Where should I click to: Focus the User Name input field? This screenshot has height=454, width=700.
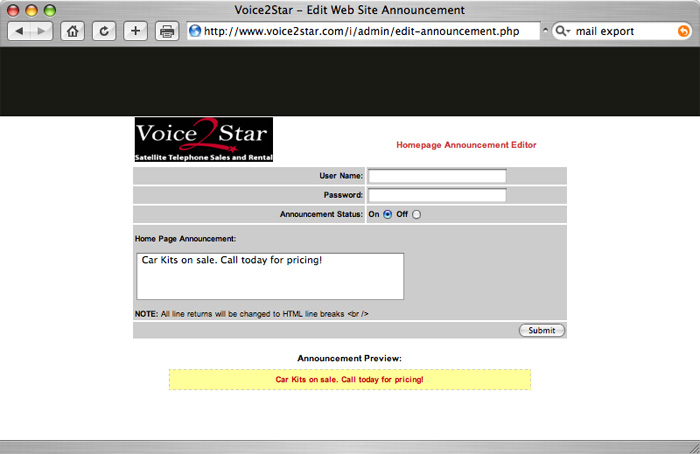[437, 176]
